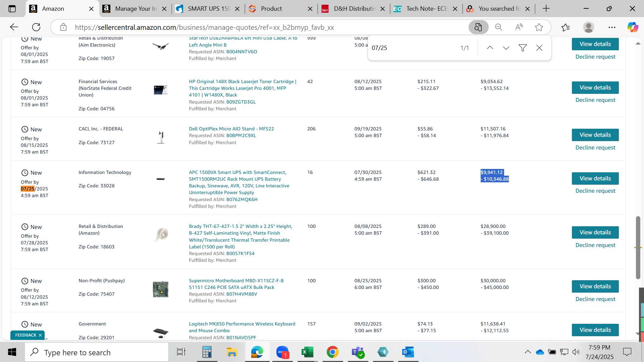Close the find on page bar
Viewport: 644px width, 362px height.
tap(539, 48)
